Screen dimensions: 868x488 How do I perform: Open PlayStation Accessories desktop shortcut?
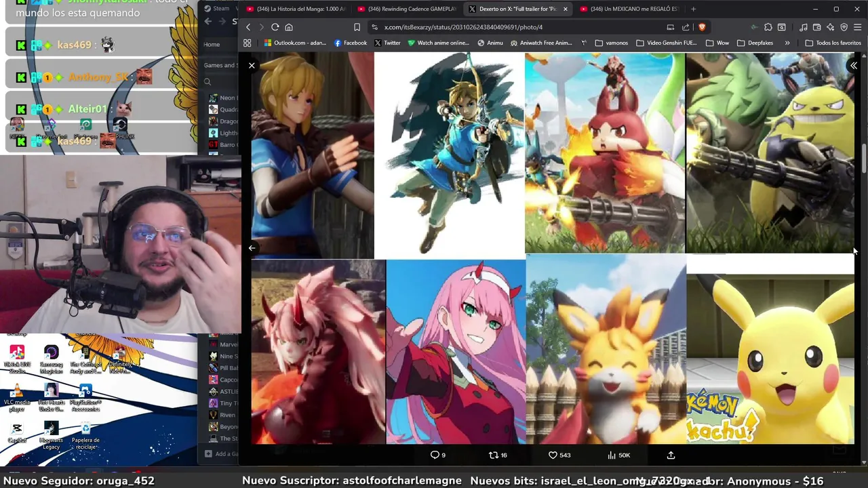85,398
